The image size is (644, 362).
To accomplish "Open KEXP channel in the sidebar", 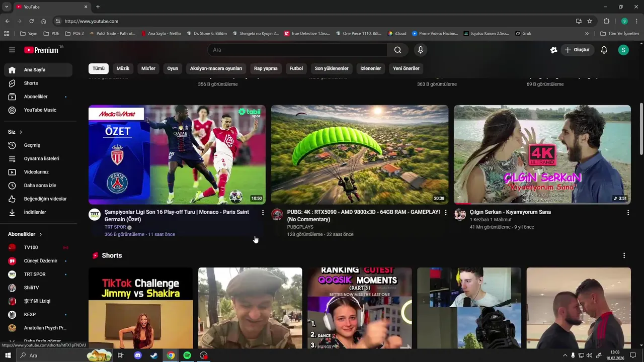I will coord(38,314).
